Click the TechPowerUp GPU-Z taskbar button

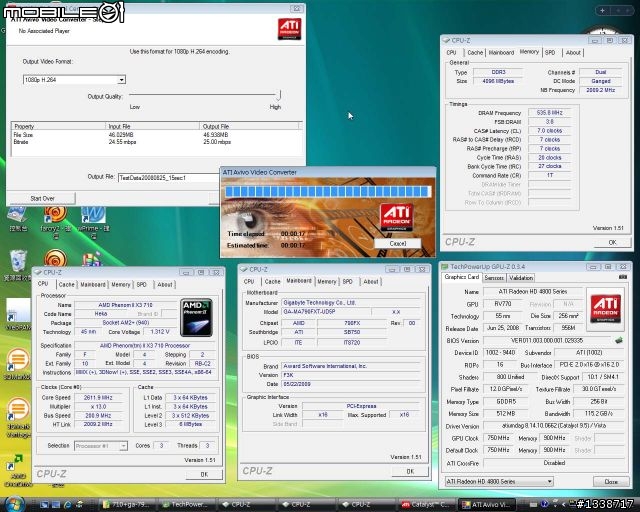tap(187, 505)
